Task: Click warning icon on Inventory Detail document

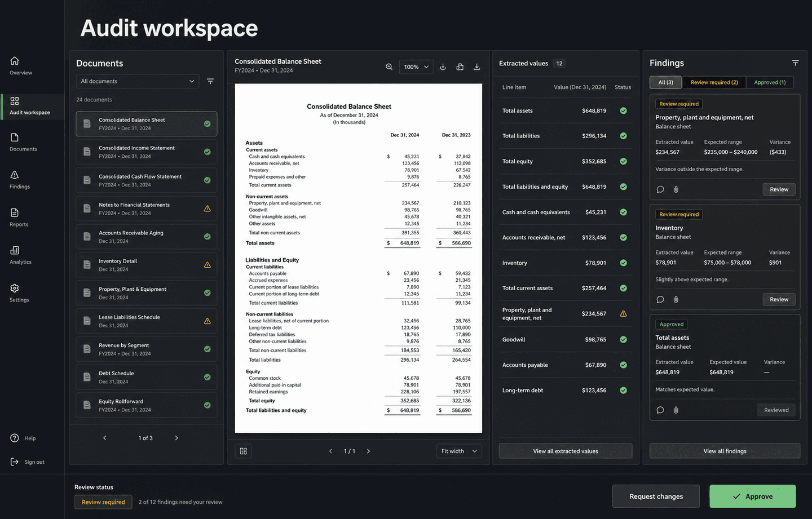Action: pyautogui.click(x=208, y=265)
